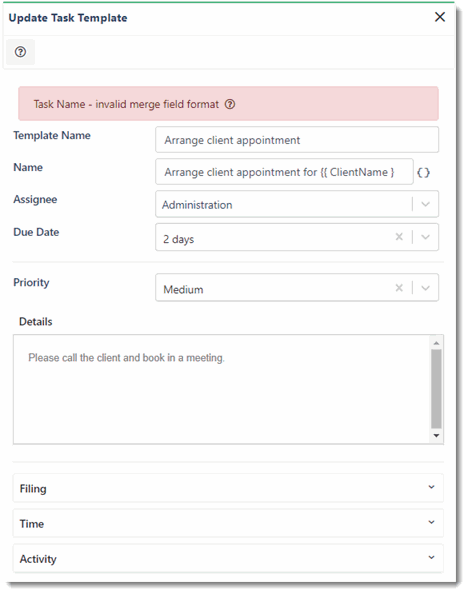Click the help icon in the toolbar
This screenshot has height=594, width=468.
pyautogui.click(x=20, y=52)
